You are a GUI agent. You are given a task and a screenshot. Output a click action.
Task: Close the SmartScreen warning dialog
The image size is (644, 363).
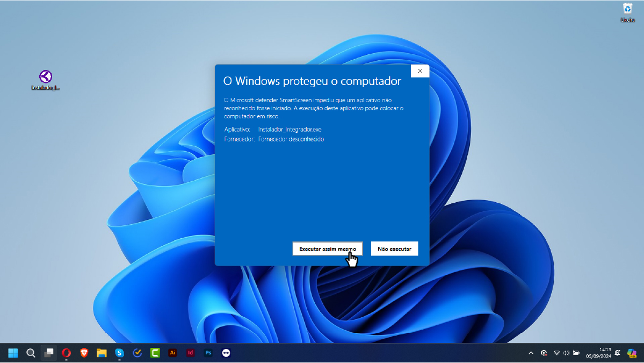click(x=419, y=71)
